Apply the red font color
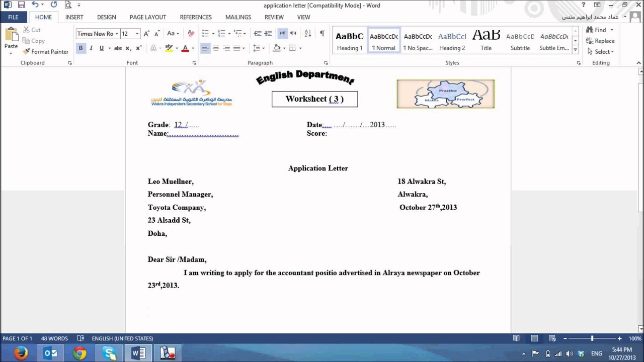 185,48
